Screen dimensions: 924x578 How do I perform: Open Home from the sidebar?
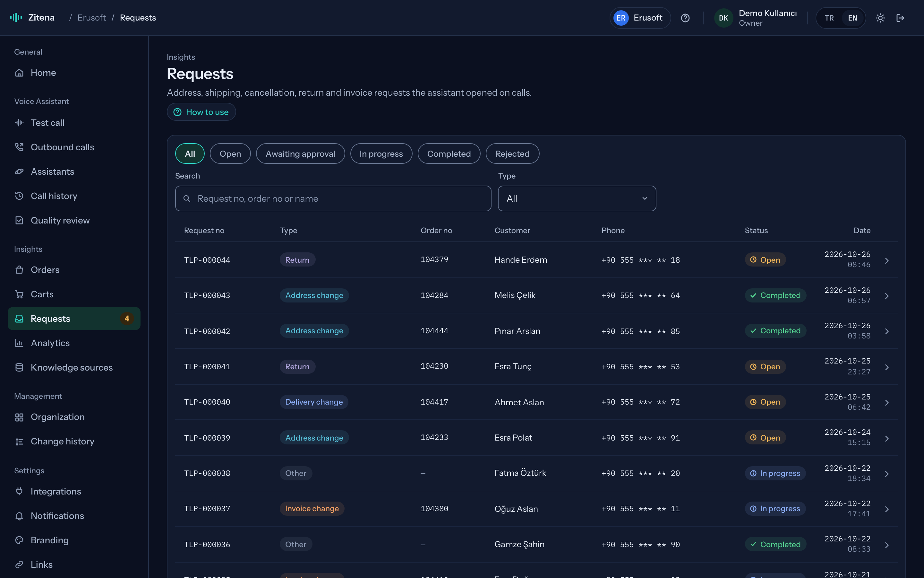74,73
